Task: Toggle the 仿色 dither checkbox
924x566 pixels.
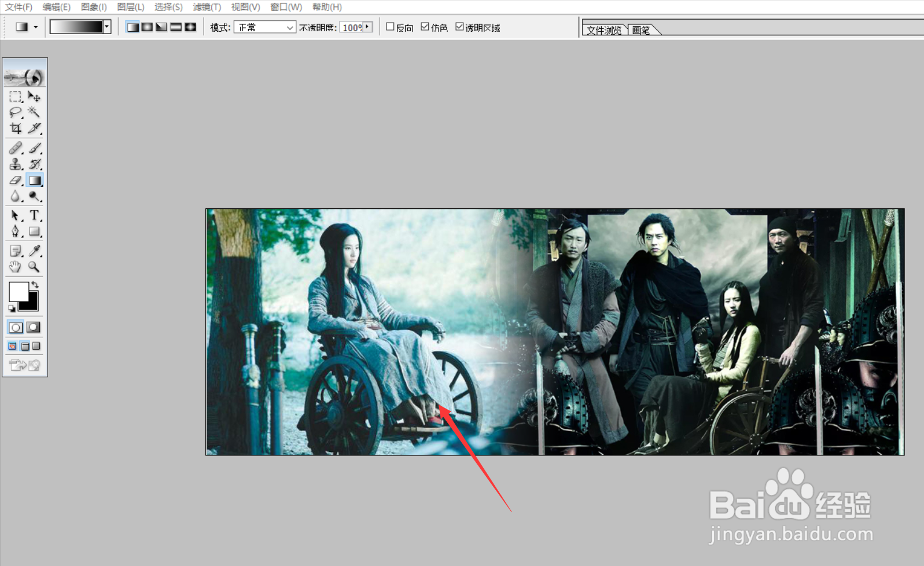Action: 425,27
